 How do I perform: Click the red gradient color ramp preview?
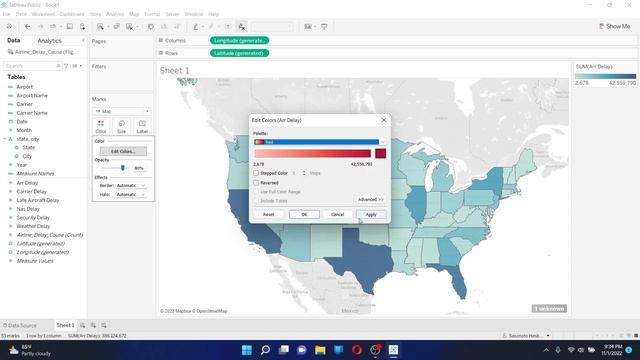[313, 153]
